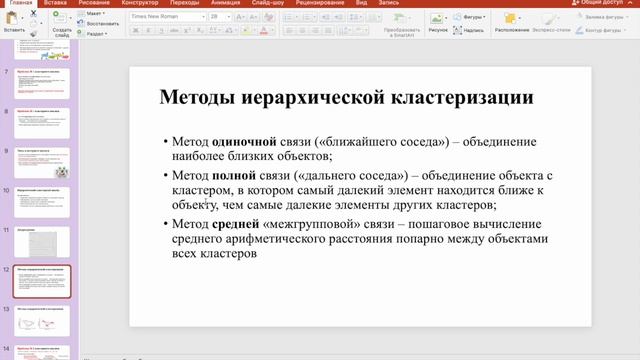Switch to the Вставка tab

point(55,3)
